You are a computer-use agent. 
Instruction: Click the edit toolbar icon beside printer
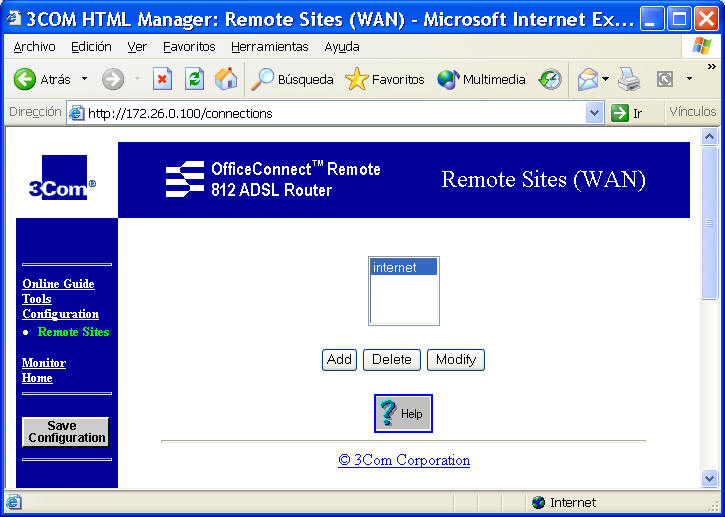[x=665, y=79]
